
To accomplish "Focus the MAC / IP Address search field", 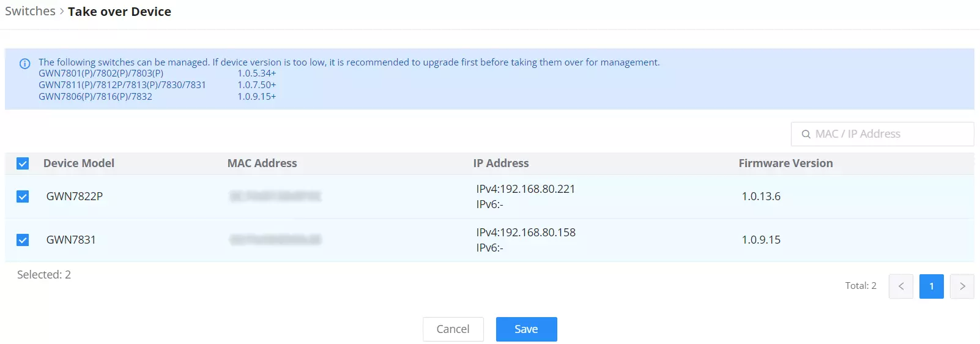I will pyautogui.click(x=882, y=134).
